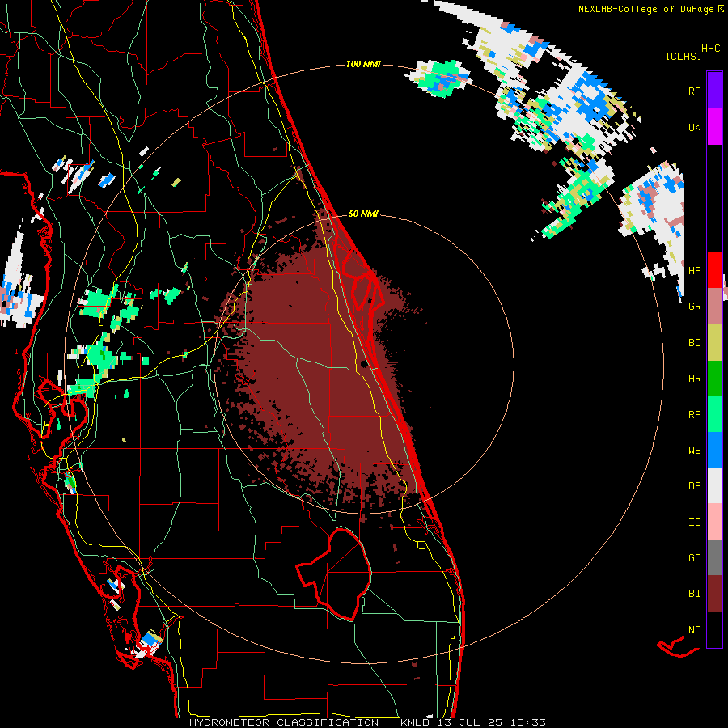Click the "BD" legend label
The image size is (728, 728).
tap(694, 343)
